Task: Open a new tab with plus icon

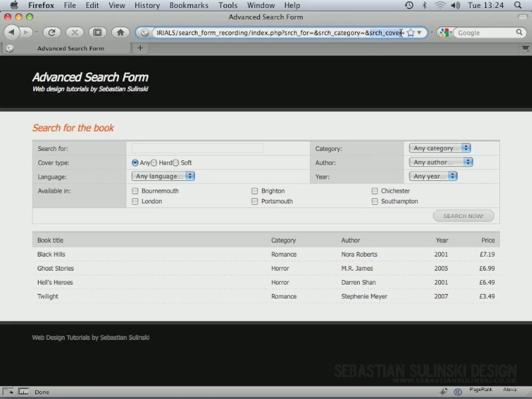Action: point(140,48)
